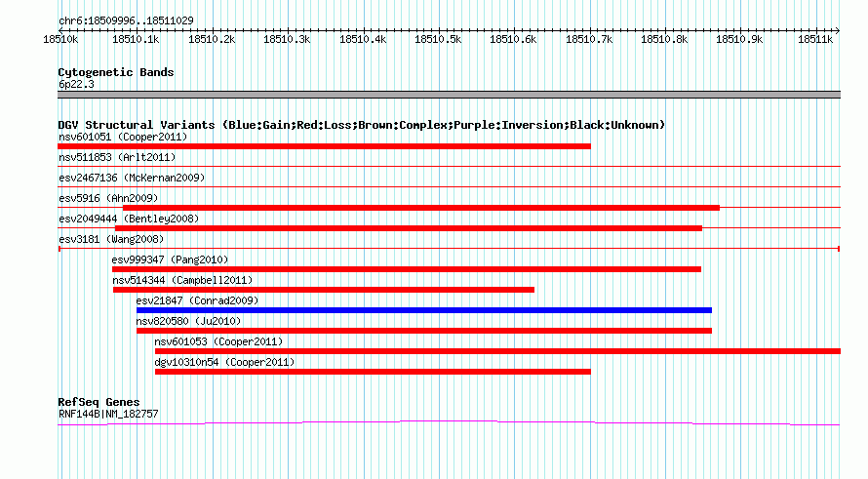
Task: Select the esv2049444 red loss bar
Action: [409, 228]
